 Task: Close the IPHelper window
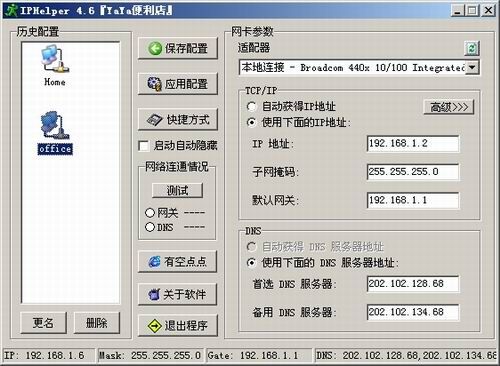pyautogui.click(x=488, y=11)
